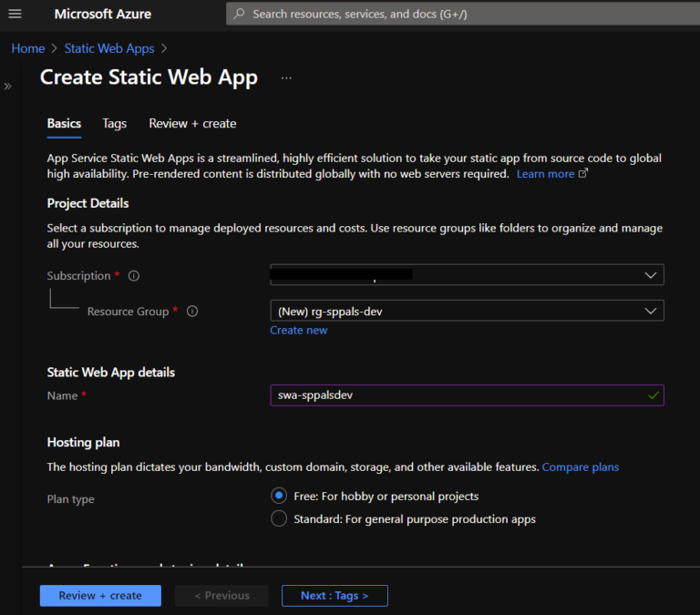Open the Azure portal hamburger menu
Screen dimensions: 700x615
[x=15, y=14]
